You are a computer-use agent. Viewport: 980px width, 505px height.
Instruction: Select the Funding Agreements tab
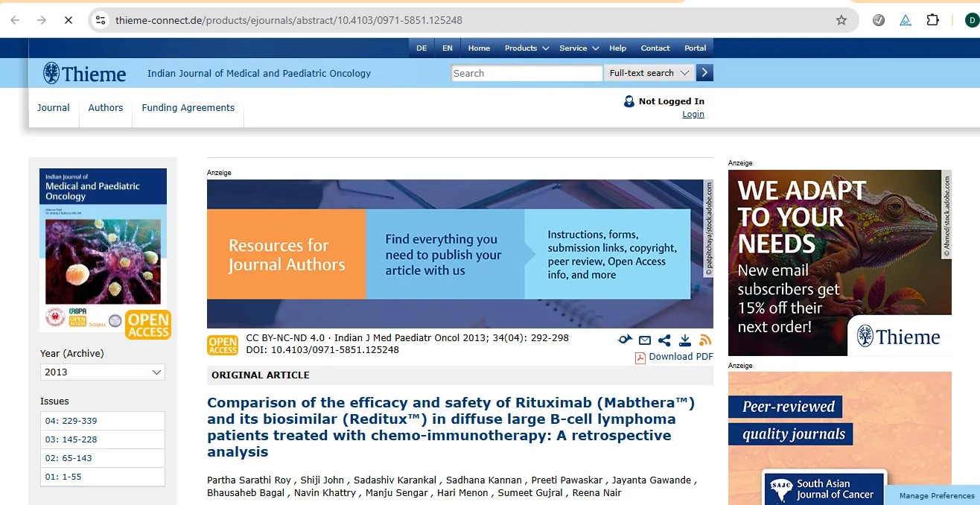[188, 107]
